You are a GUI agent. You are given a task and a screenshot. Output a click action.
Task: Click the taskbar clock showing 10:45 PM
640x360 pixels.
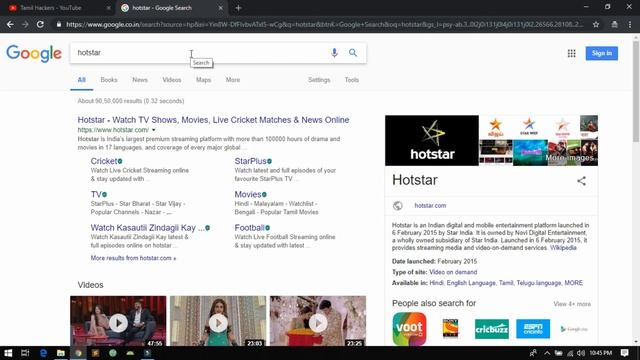click(601, 353)
